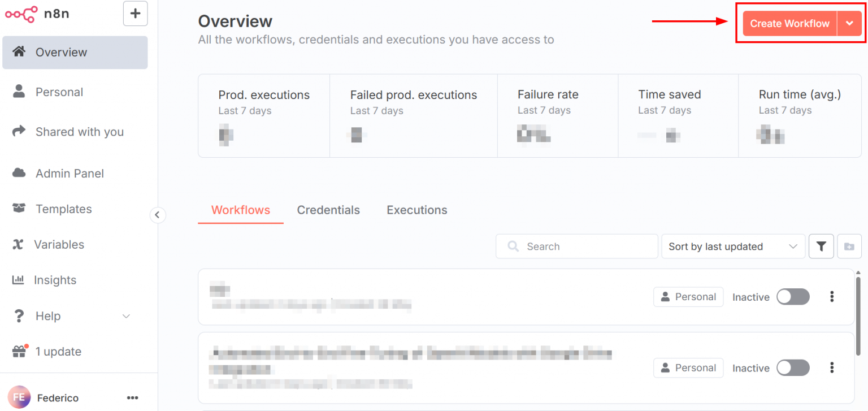Open three-dot menu of second workflow
The width and height of the screenshot is (868, 411).
click(832, 368)
